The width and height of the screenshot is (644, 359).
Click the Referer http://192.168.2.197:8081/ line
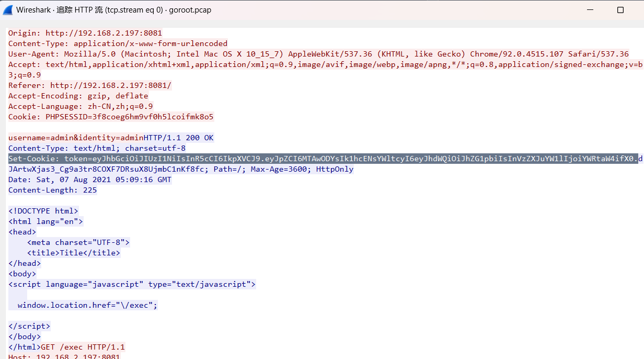point(89,85)
